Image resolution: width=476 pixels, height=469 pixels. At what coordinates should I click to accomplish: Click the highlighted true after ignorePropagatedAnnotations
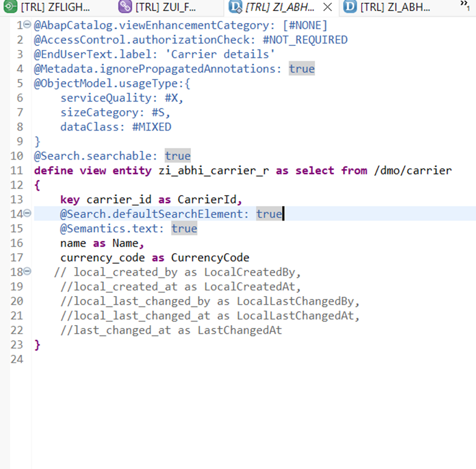point(301,69)
